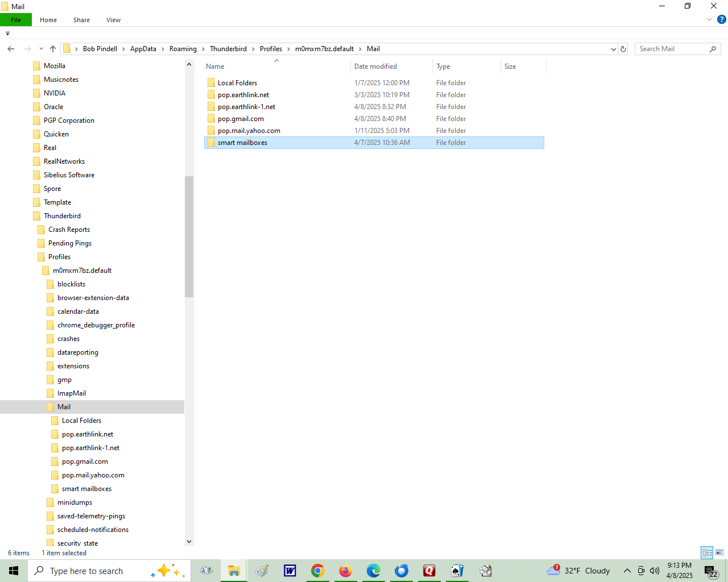
Task: Click AppData in the address breadcrumb
Action: [x=143, y=49]
